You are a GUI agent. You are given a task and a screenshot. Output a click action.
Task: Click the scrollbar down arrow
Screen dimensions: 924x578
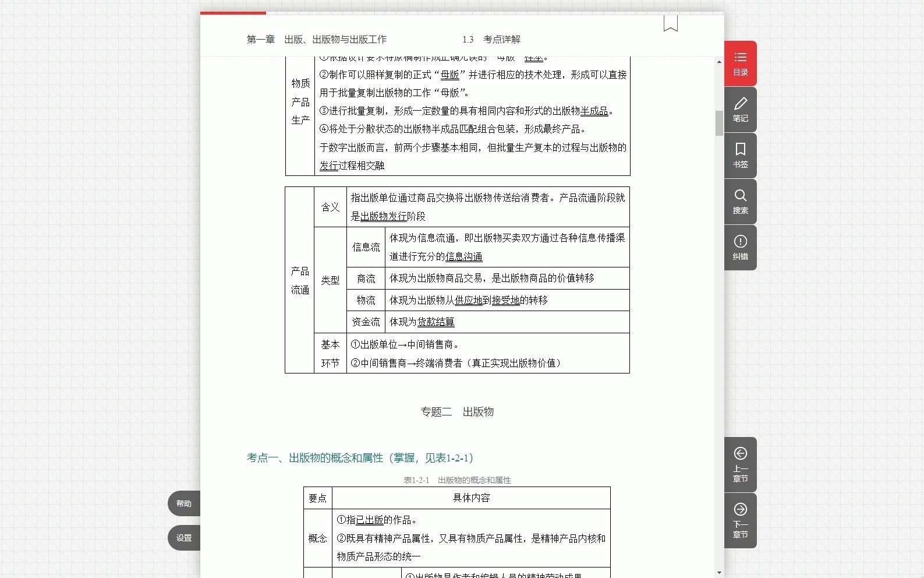click(x=720, y=573)
